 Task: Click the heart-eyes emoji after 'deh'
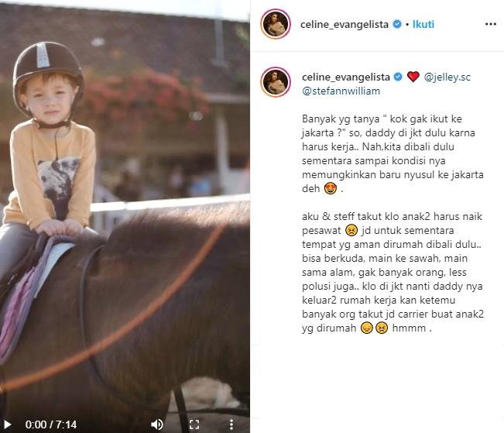pos(330,188)
